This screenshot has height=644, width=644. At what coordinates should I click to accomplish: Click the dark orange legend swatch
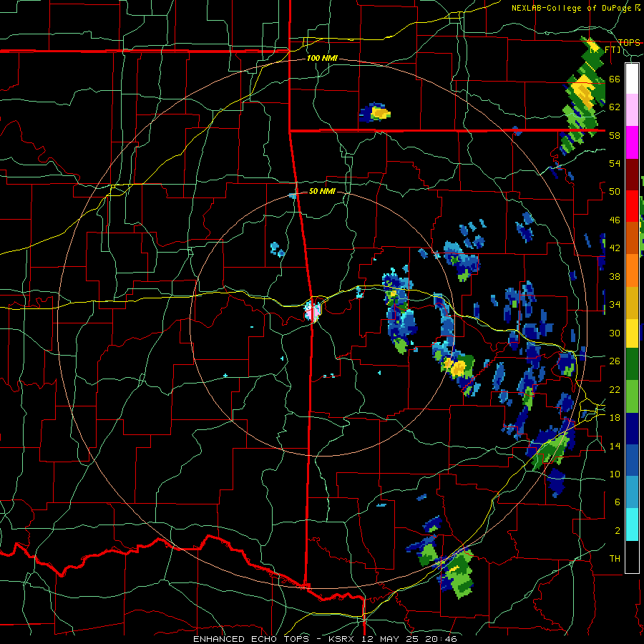coord(632,238)
